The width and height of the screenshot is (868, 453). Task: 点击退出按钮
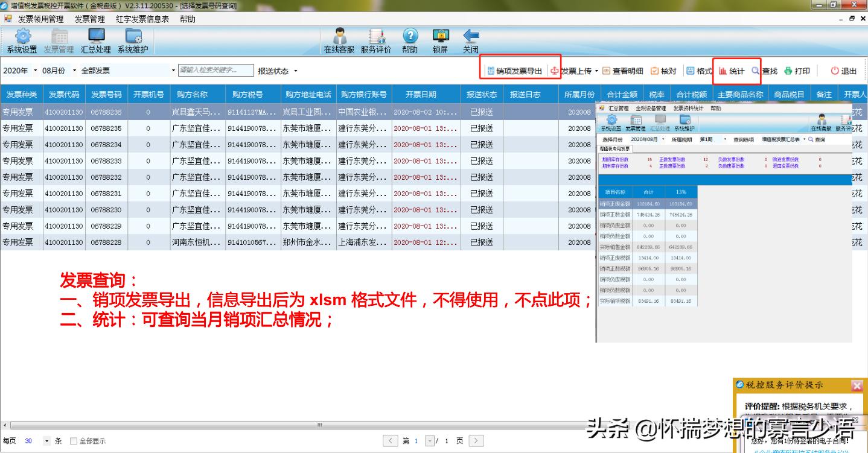845,70
